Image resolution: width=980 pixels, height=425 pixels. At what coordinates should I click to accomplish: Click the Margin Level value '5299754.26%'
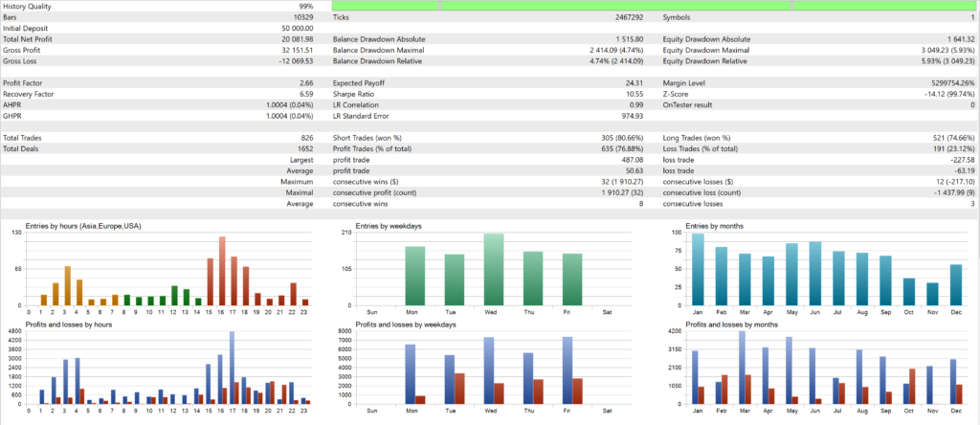coord(953,83)
